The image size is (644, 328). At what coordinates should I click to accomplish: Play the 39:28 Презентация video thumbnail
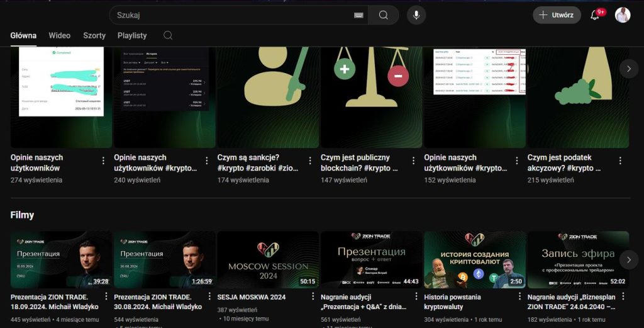[61, 259]
